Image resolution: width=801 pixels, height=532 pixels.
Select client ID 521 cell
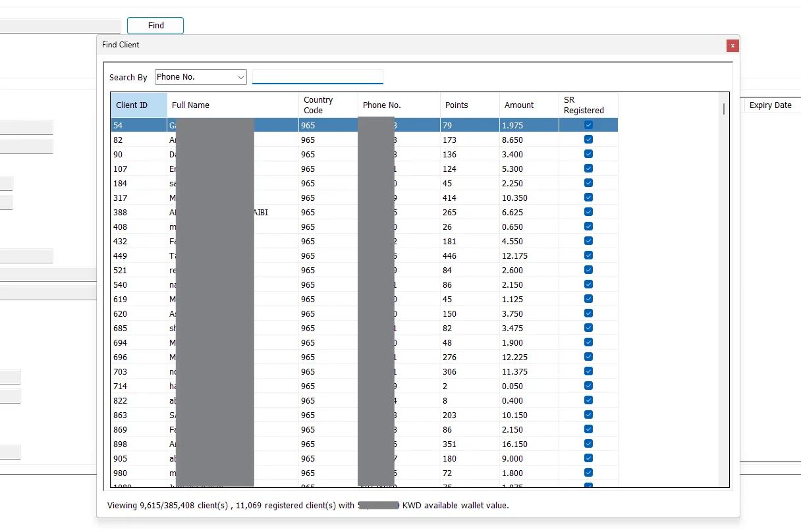(139, 270)
